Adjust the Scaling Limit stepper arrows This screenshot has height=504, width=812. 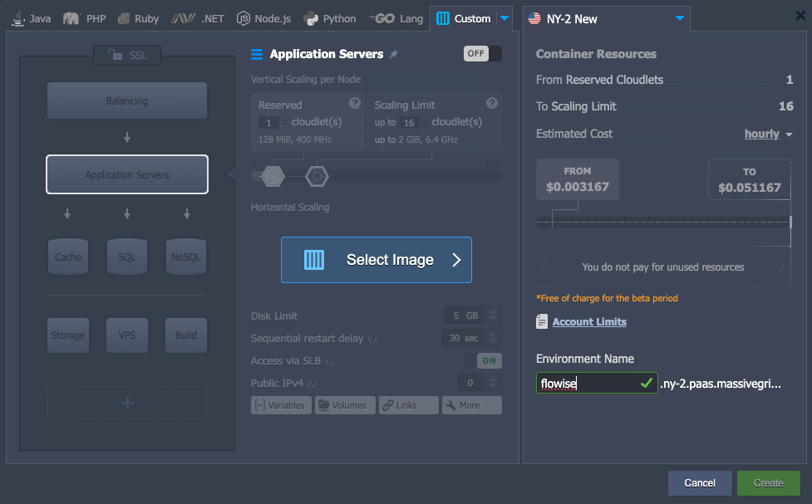[x=425, y=123]
